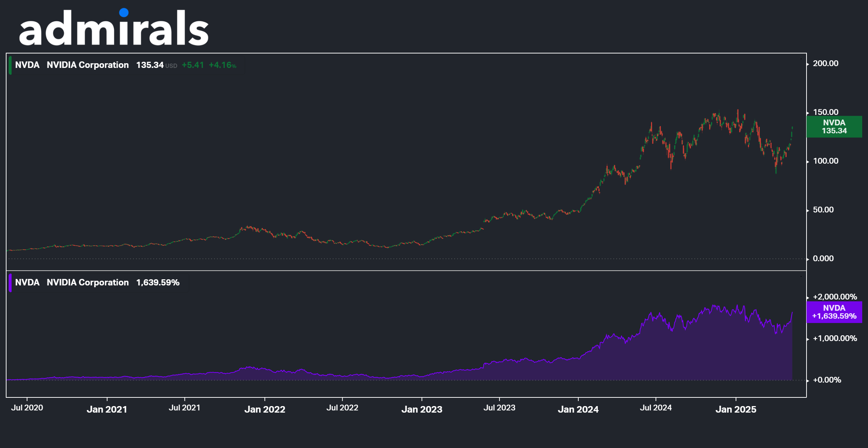The width and height of the screenshot is (868, 448).
Task: Click the Jan 2025 time axis label
Action: click(x=736, y=409)
